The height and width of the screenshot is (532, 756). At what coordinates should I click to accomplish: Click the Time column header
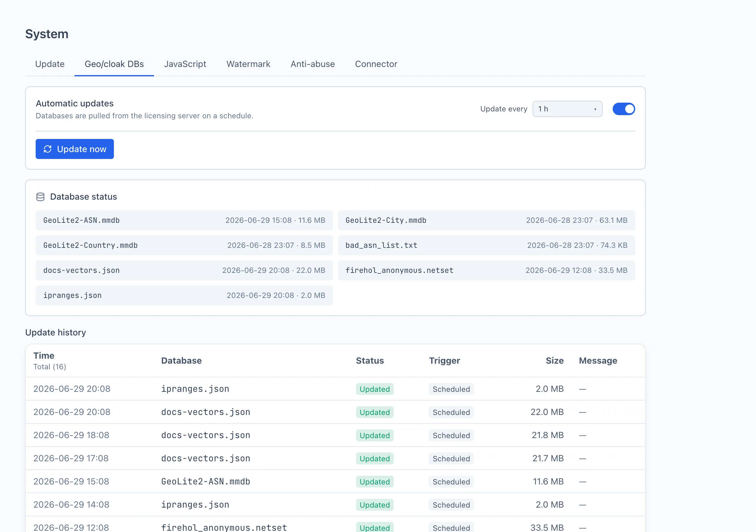coord(44,356)
